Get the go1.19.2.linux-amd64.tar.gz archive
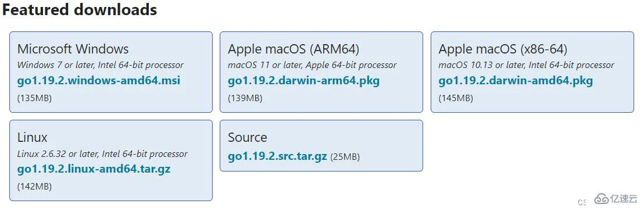The width and height of the screenshot is (644, 211). [94, 169]
